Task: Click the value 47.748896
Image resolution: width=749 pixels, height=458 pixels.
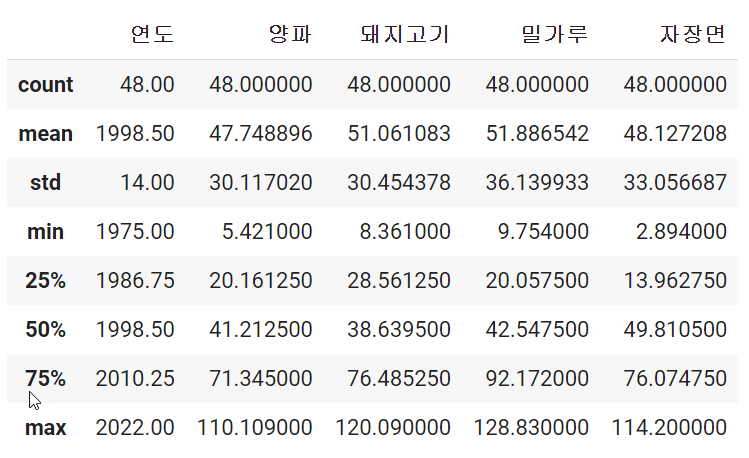Action: point(261,134)
